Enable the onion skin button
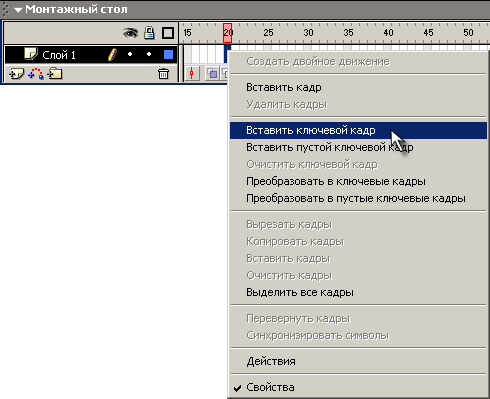Image resolution: width=490 pixels, height=399 pixels. click(212, 73)
